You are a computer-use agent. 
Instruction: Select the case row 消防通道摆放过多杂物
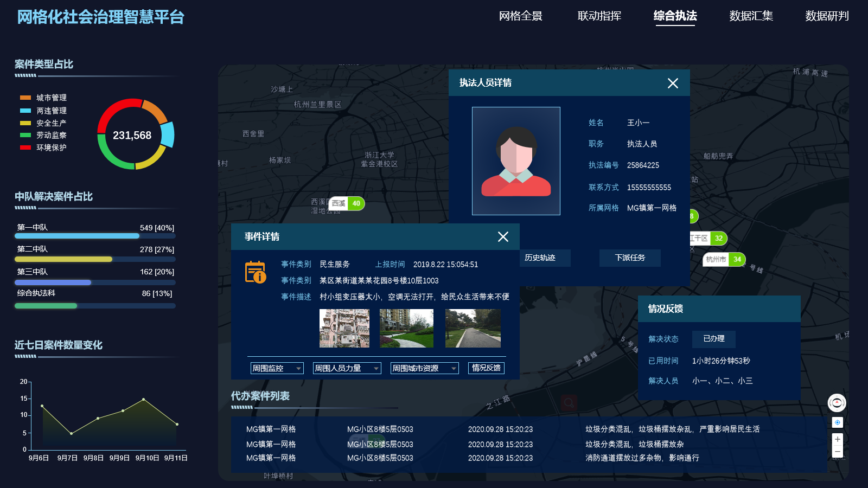coord(529,458)
